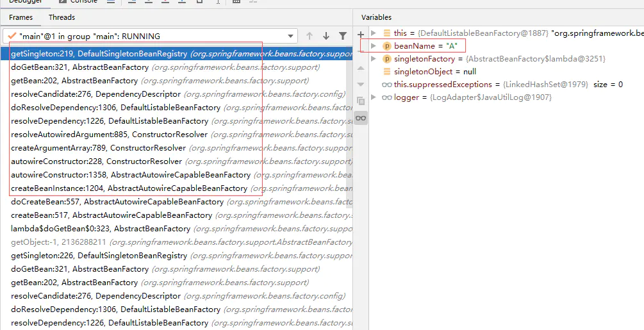Expand the singletonFactory variable node
The height and width of the screenshot is (330, 644).
click(374, 59)
